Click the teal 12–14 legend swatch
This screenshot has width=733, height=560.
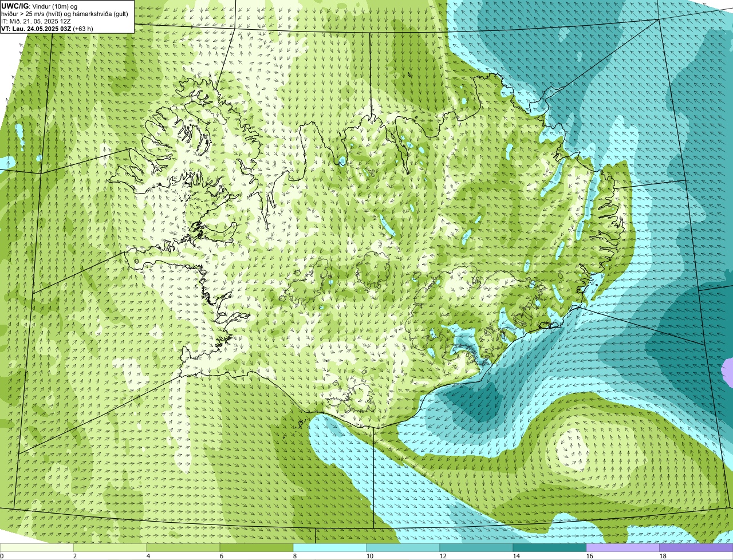(476, 548)
